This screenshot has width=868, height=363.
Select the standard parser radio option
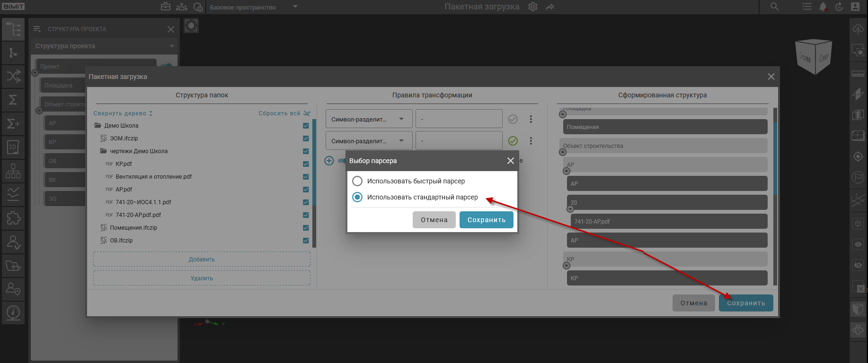tap(357, 197)
